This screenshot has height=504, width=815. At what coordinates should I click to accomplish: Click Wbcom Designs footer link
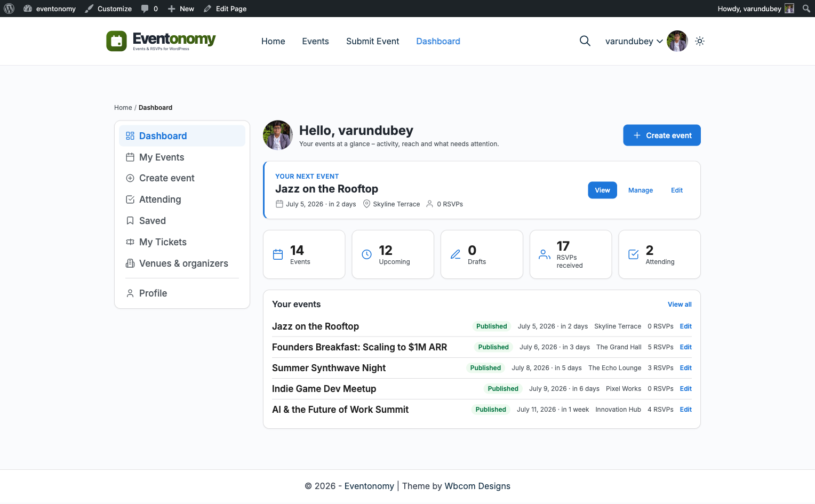coord(477,486)
